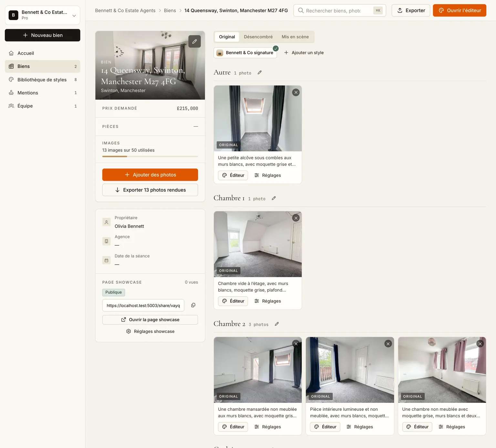The width and height of the screenshot is (496, 448).
Task: Remove the Autre alcove photo
Action: pyautogui.click(x=296, y=92)
